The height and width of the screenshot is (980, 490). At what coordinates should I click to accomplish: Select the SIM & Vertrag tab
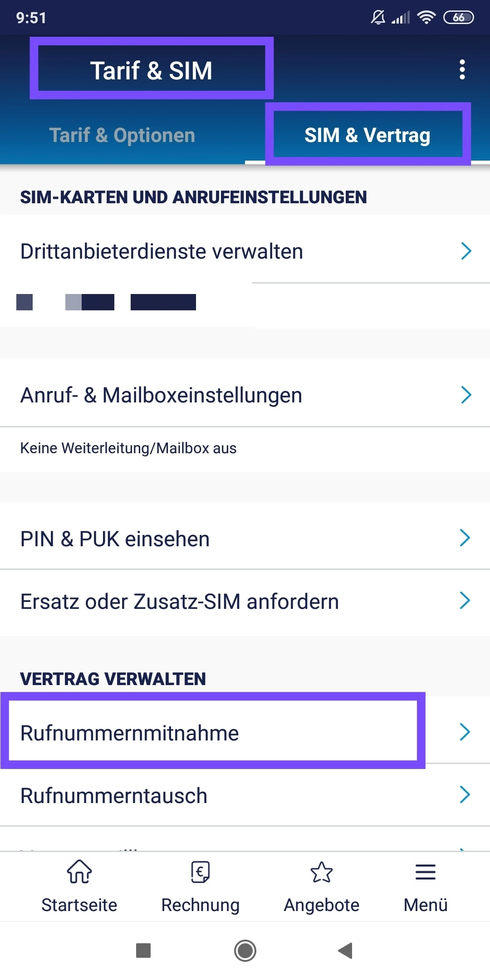[367, 135]
